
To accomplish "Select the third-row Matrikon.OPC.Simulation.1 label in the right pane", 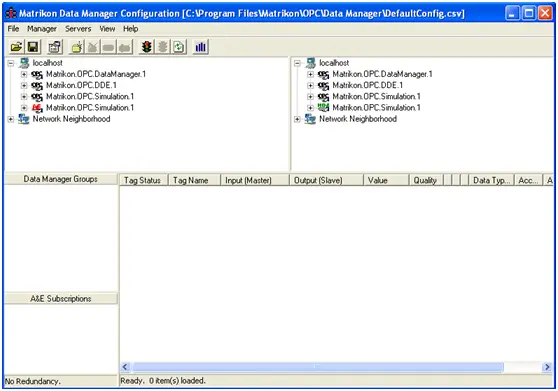I will click(x=376, y=96).
